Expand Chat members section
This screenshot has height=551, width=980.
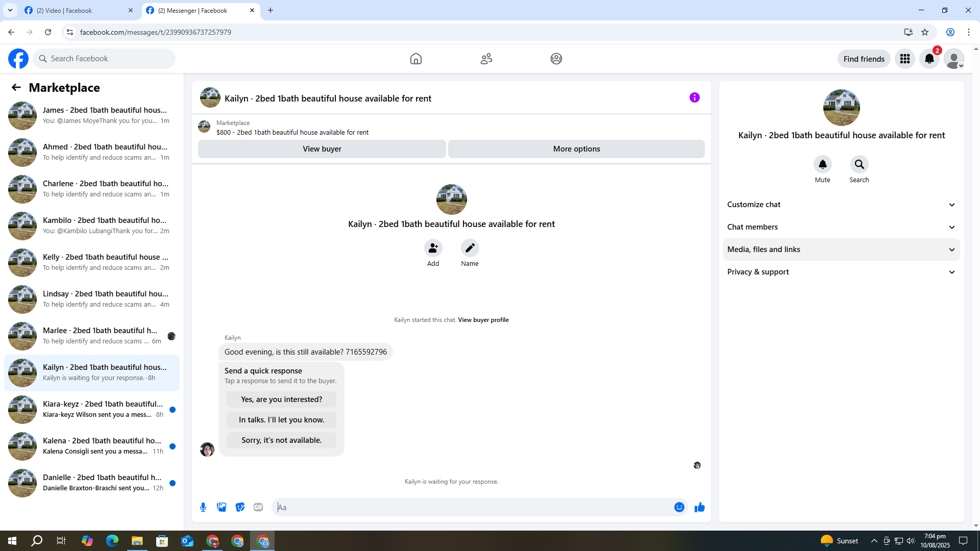841,227
